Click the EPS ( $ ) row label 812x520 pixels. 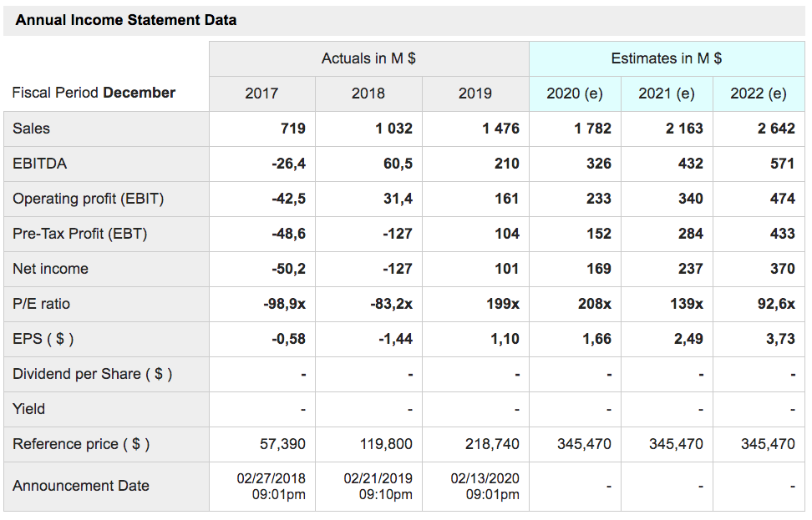coord(43,339)
